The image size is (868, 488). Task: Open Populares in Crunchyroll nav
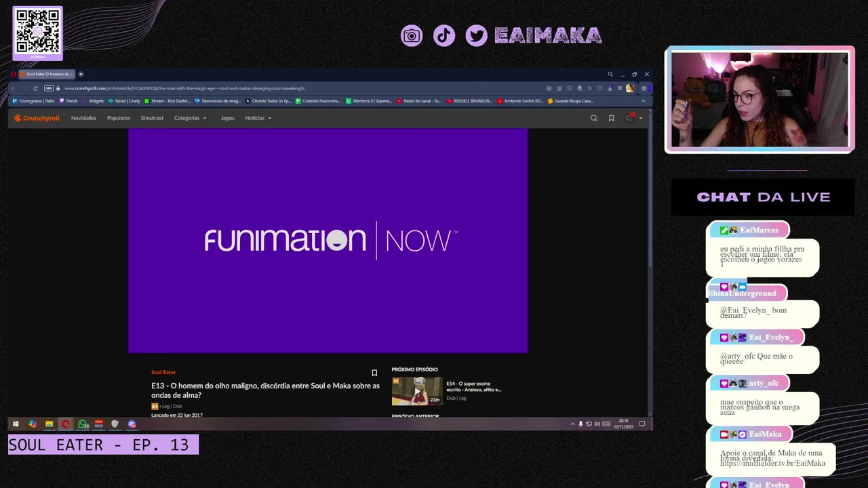[119, 118]
